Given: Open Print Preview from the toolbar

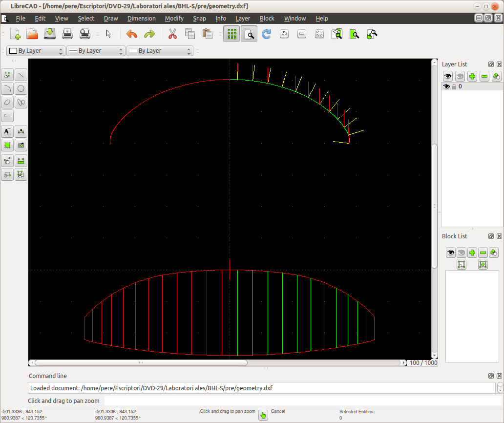Looking at the screenshot, I should click(x=85, y=34).
